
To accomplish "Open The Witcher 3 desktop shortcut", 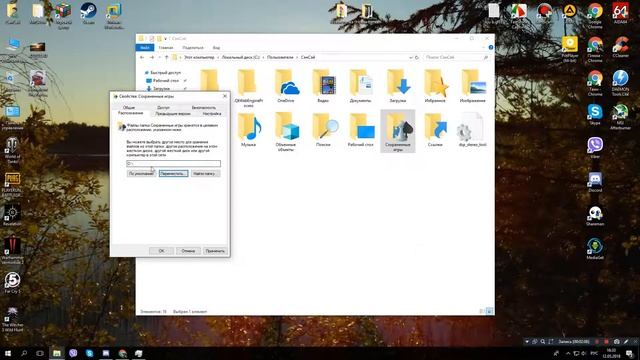I will click(12, 319).
